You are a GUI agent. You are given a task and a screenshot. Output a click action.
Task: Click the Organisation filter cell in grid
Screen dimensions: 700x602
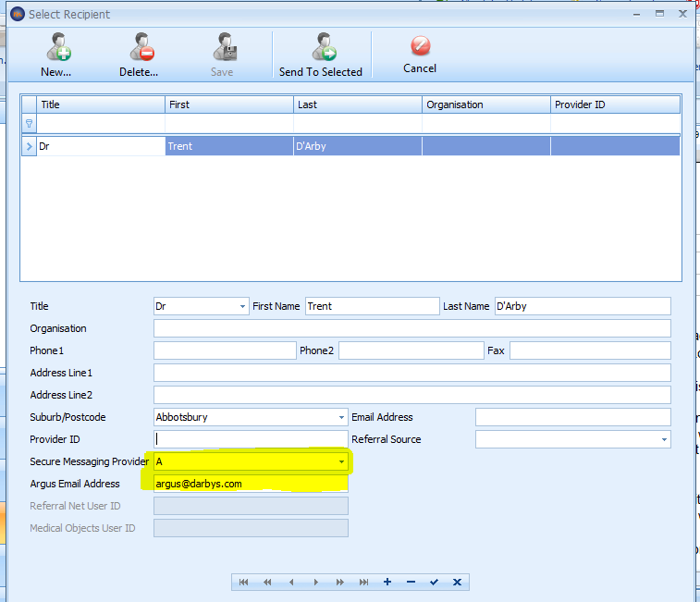click(486, 124)
